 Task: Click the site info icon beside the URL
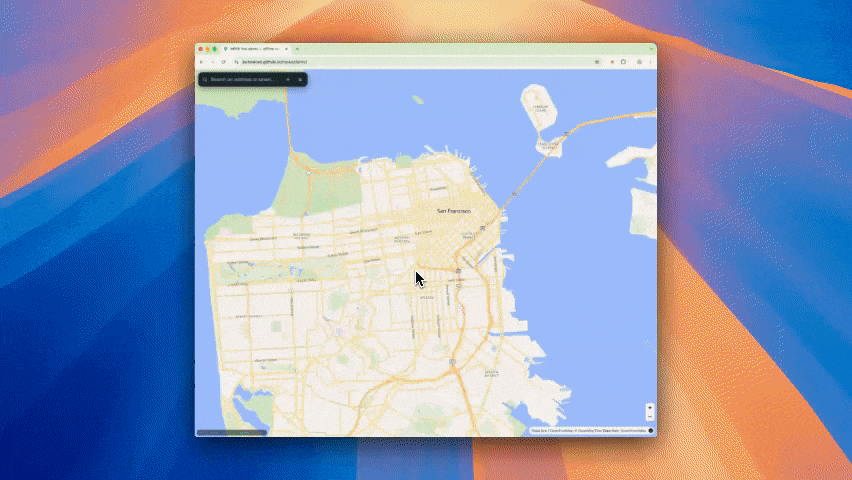point(236,62)
